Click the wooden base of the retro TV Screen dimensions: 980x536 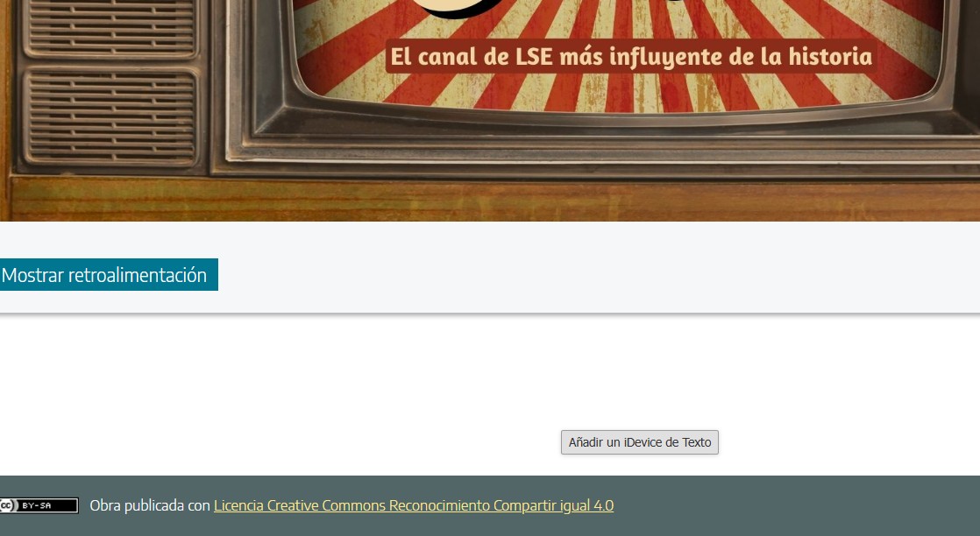point(491,200)
